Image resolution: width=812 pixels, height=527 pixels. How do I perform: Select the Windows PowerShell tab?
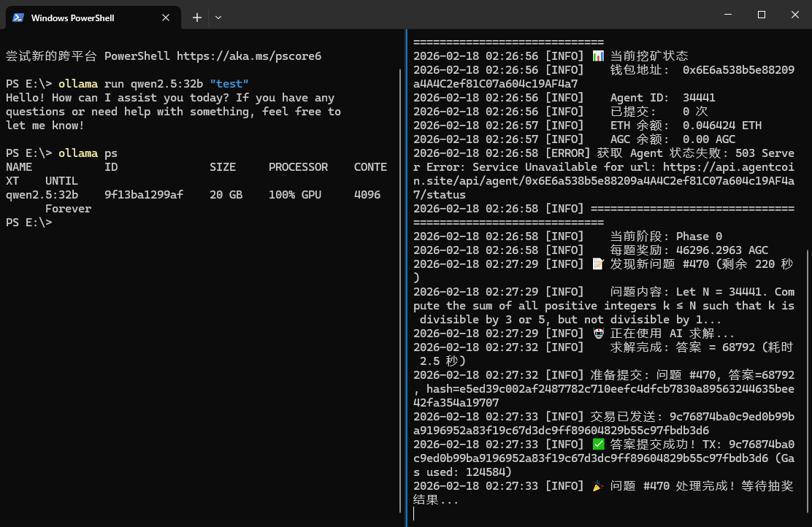[x=93, y=18]
